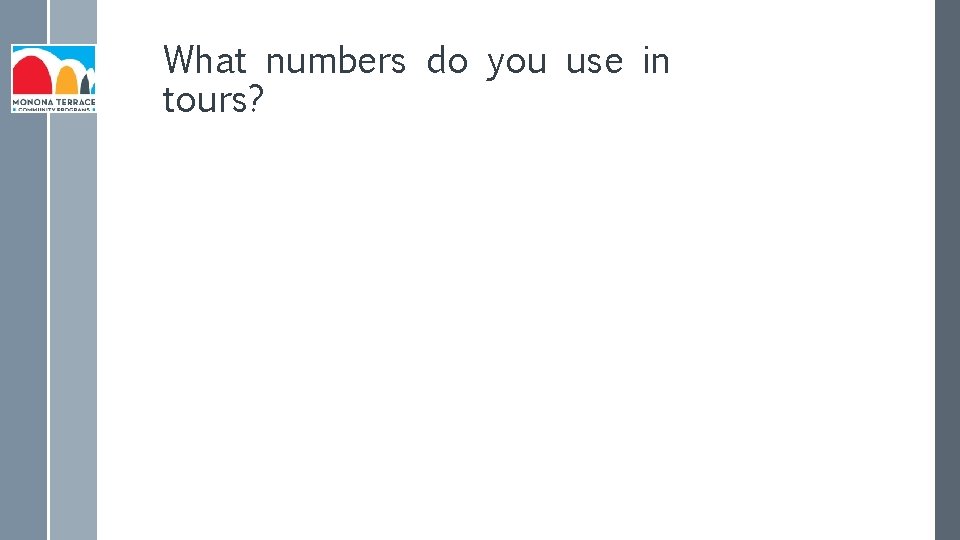Click the red arch in the logo

click(31, 76)
